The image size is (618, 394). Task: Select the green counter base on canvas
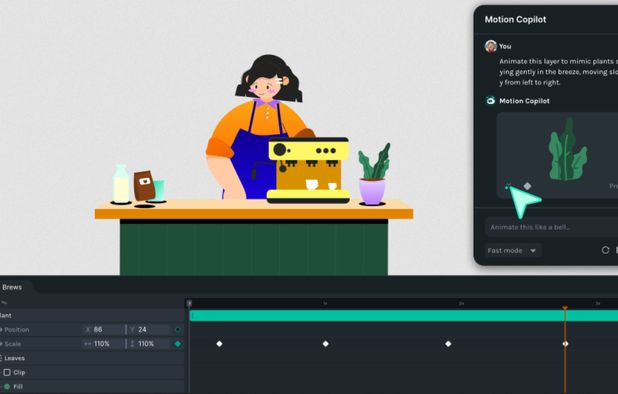coord(254,249)
